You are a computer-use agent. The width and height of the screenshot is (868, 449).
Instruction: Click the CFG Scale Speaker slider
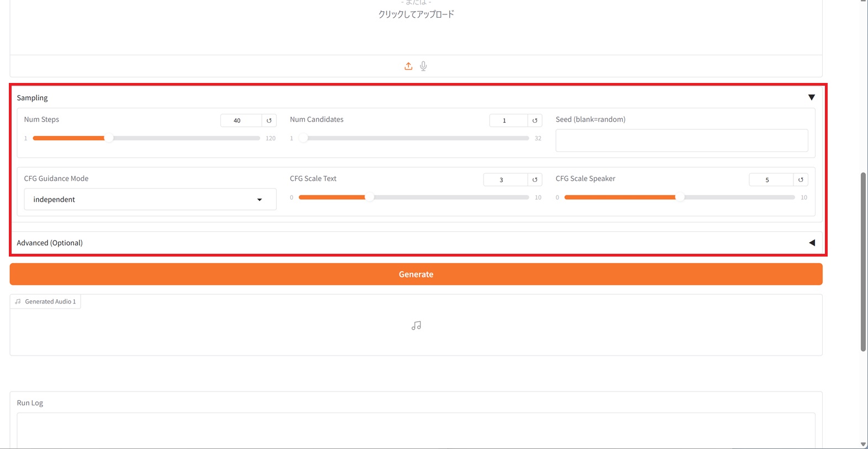(x=679, y=197)
